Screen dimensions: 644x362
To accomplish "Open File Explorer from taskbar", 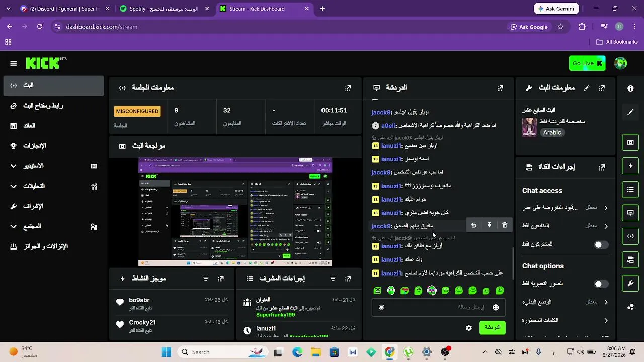I will (316, 352).
